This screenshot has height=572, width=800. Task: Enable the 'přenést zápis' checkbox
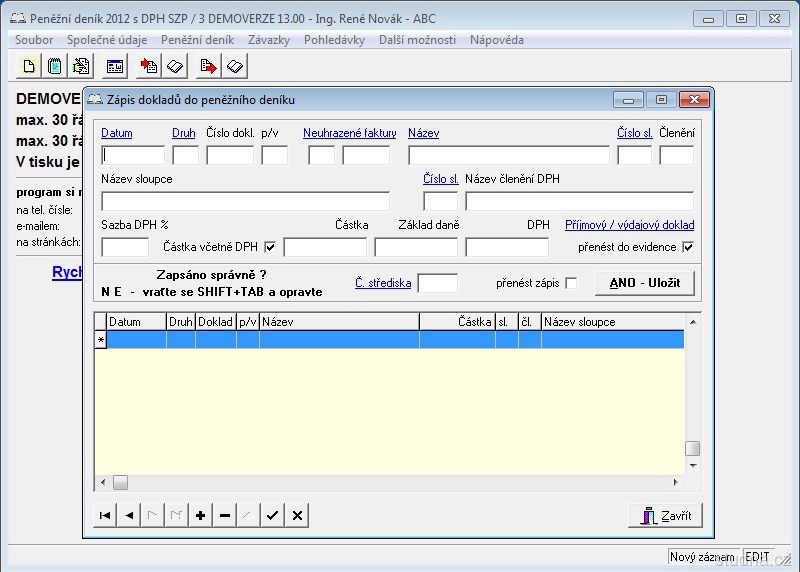click(571, 283)
